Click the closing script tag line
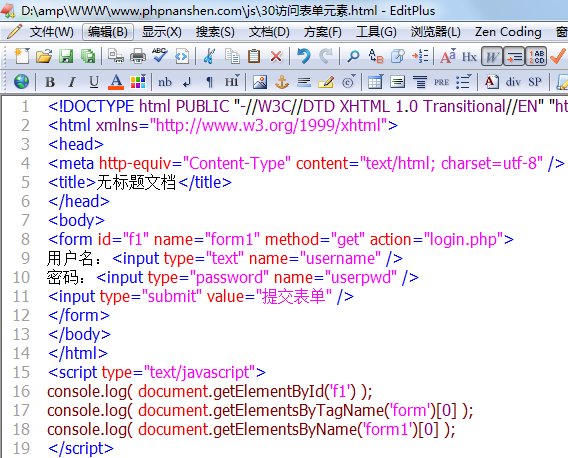568x458 pixels. point(81,449)
